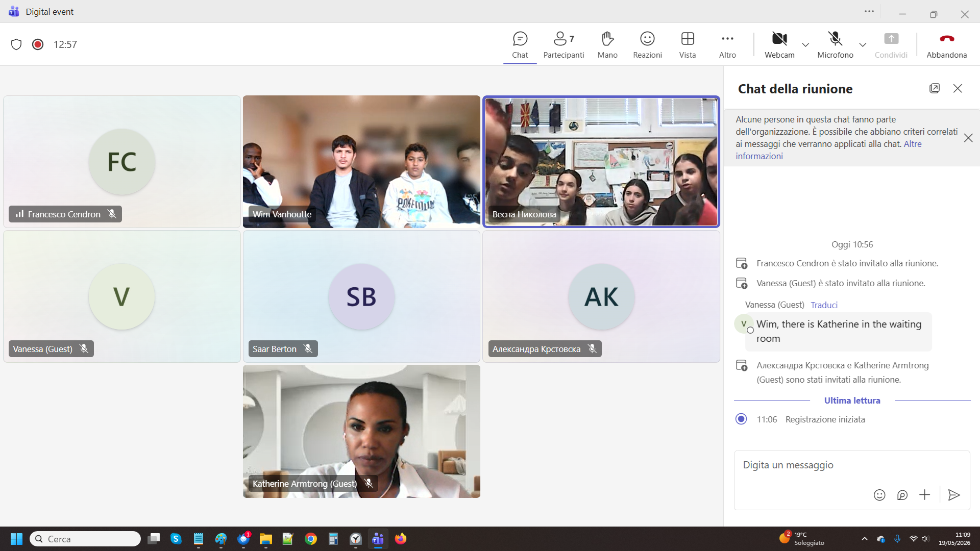
Task: Unmute the Microfono
Action: [835, 45]
